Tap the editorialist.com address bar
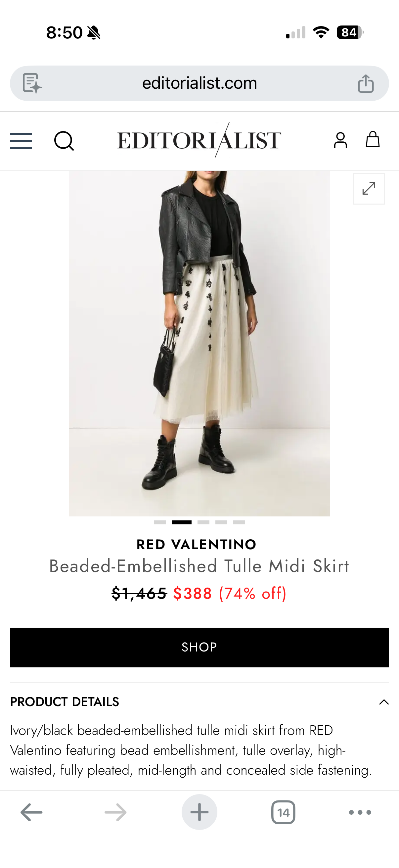This screenshot has height=868, width=399. [199, 83]
